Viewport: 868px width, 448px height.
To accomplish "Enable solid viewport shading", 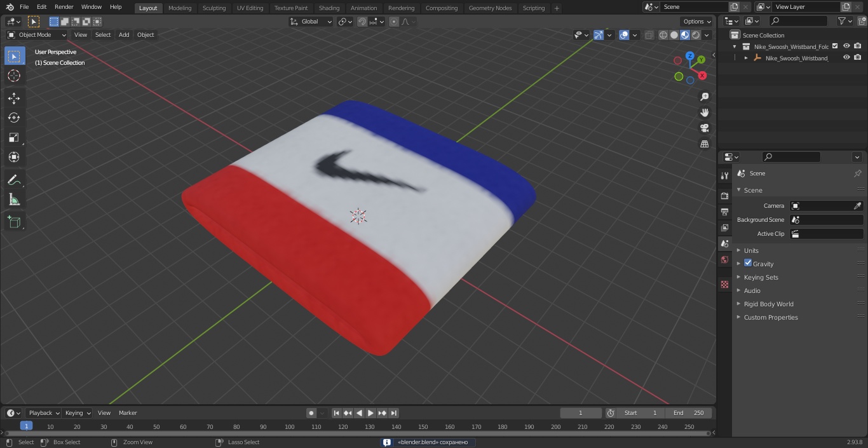I will (674, 35).
